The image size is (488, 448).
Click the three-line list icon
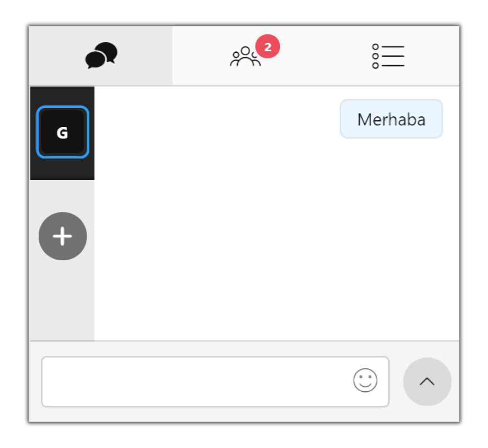tap(388, 56)
